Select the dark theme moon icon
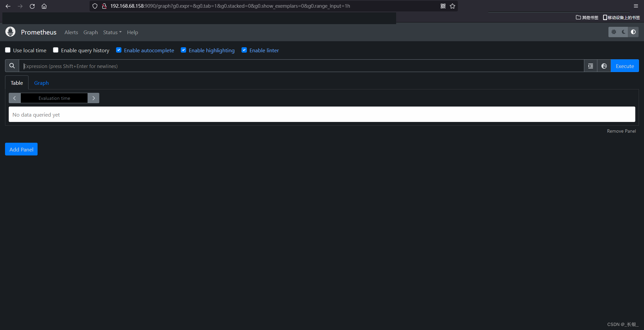The image size is (644, 330). 624,32
